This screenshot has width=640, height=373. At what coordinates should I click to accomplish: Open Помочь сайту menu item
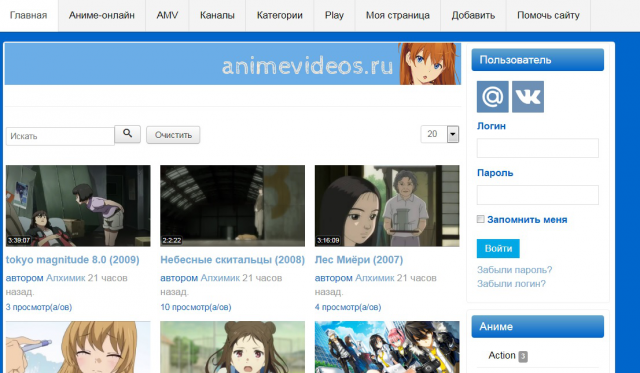(x=548, y=16)
